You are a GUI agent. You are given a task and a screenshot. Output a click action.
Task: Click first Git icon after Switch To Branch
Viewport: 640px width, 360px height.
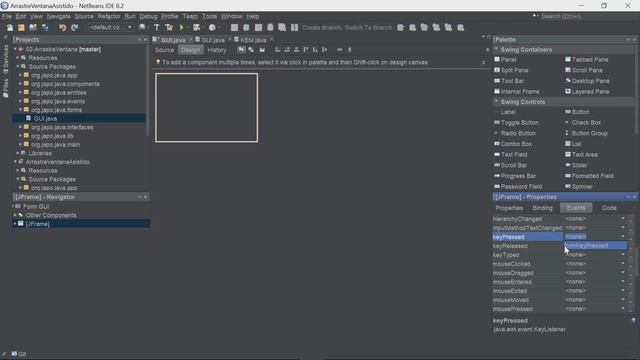coord(401,28)
